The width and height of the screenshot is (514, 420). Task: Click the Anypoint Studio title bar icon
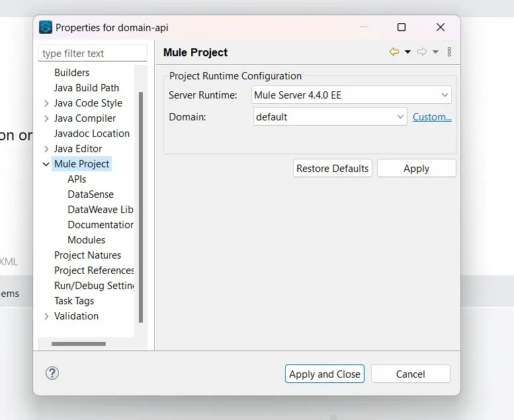(46, 27)
